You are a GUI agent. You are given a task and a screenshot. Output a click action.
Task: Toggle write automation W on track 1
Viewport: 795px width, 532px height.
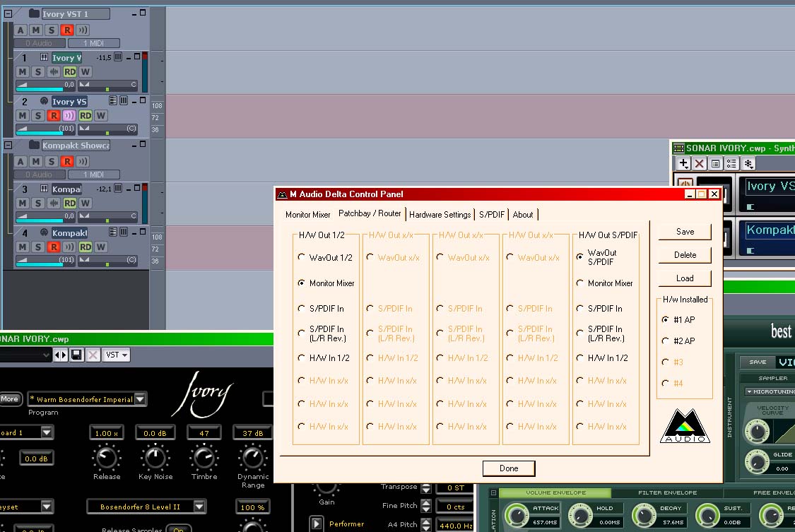86,72
